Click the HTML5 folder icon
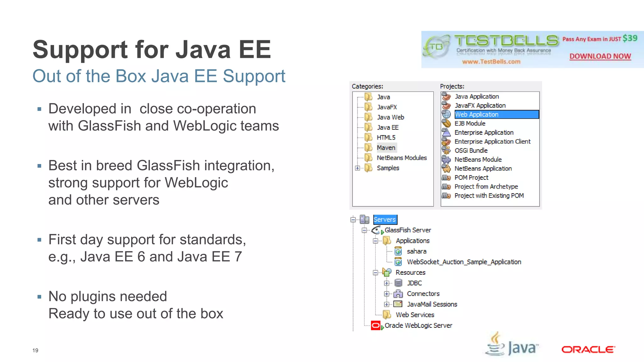The height and width of the screenshot is (362, 644). (368, 137)
